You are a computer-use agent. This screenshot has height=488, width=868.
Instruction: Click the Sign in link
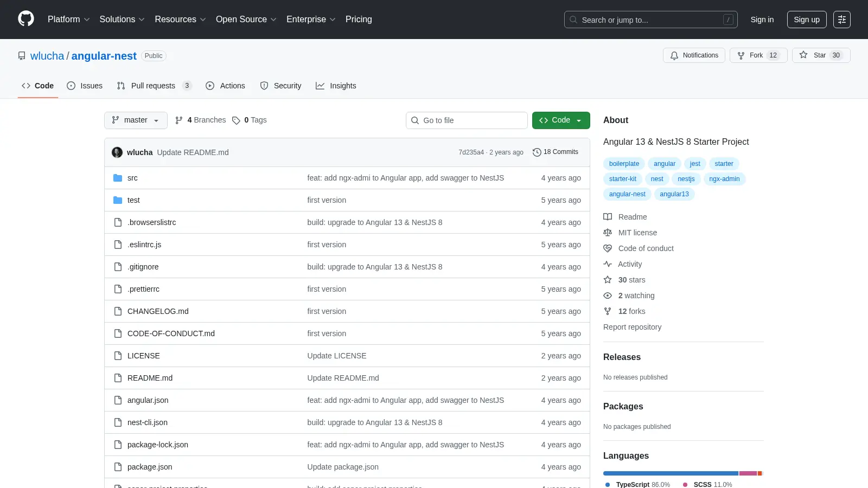762,20
